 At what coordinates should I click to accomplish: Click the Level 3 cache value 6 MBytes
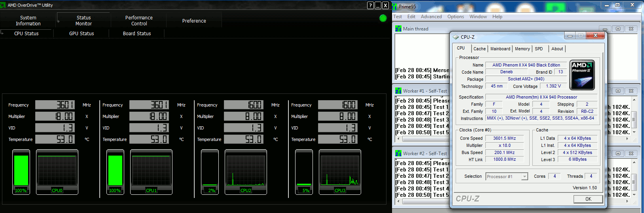tap(578, 159)
